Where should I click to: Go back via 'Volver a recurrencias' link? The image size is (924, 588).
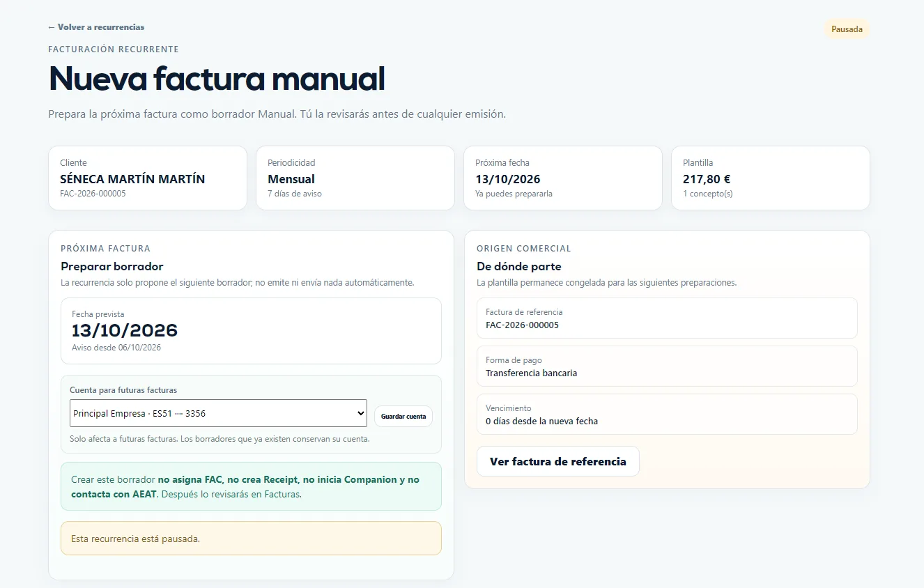point(96,27)
